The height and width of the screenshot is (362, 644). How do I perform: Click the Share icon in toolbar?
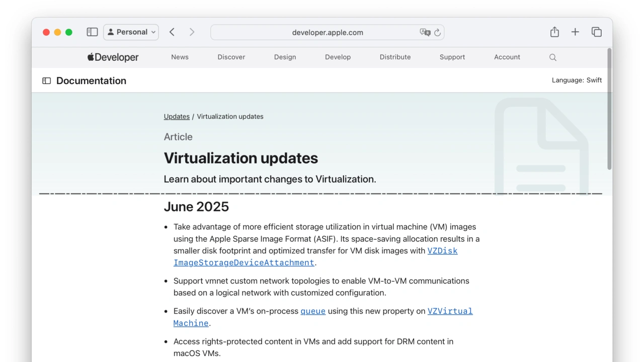coord(554,32)
